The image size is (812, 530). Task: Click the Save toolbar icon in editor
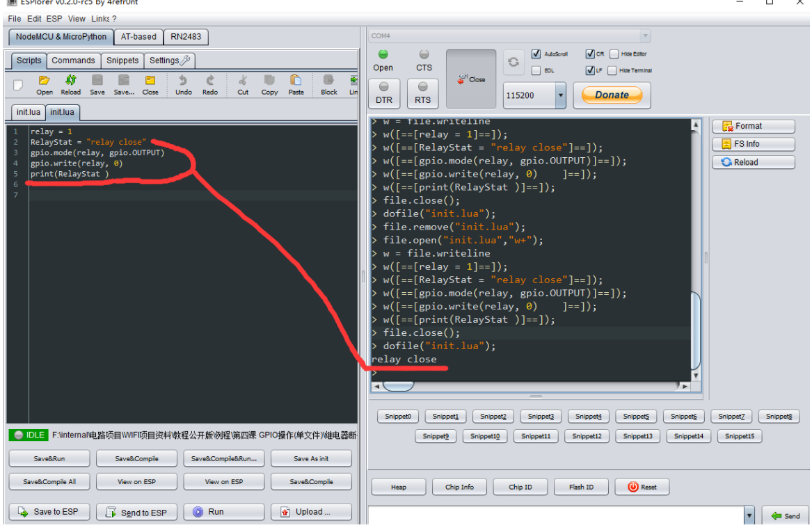coord(97,85)
